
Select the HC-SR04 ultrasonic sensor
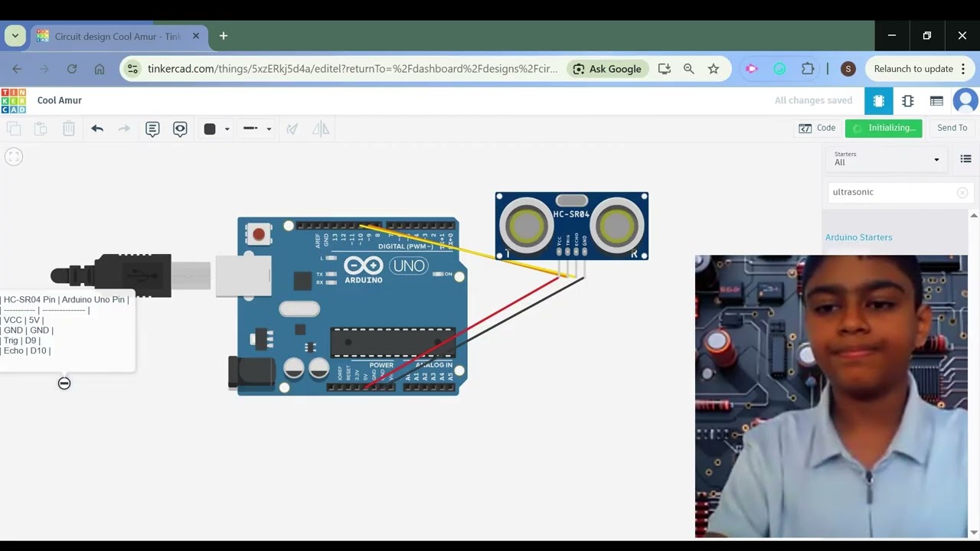pos(571,226)
